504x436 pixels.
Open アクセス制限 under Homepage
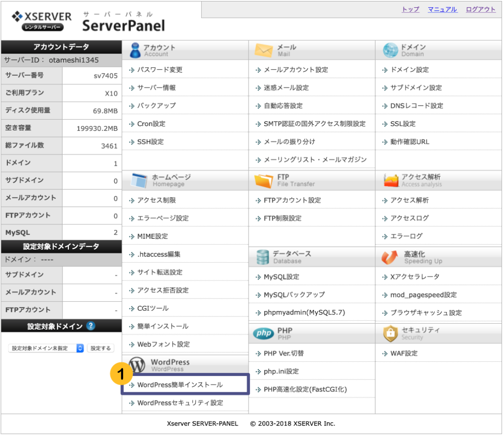(x=157, y=200)
